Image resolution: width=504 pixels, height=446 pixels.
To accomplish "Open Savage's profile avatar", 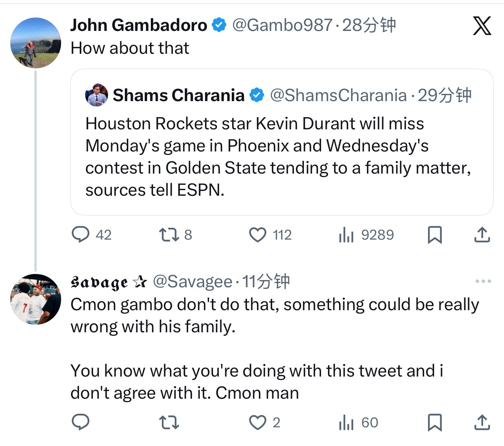I will (36, 299).
